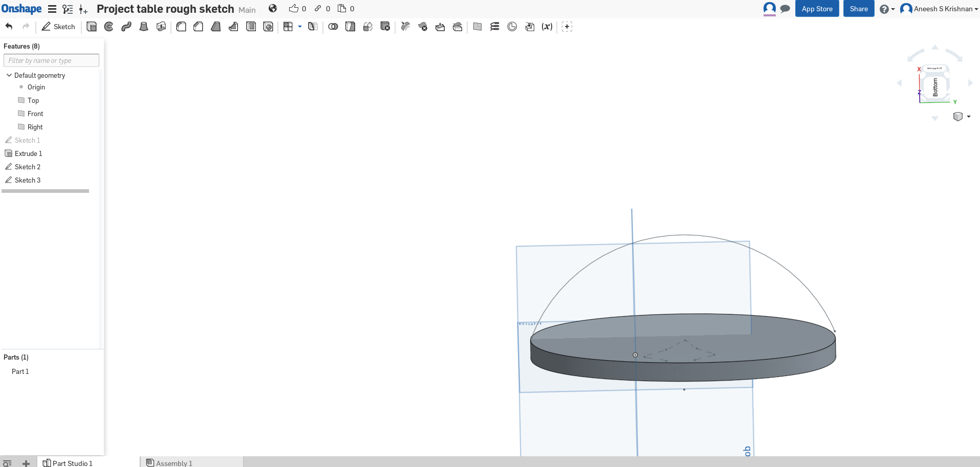Switch to the Assembly 1 tab
The width and height of the screenshot is (980, 467).
[174, 463]
